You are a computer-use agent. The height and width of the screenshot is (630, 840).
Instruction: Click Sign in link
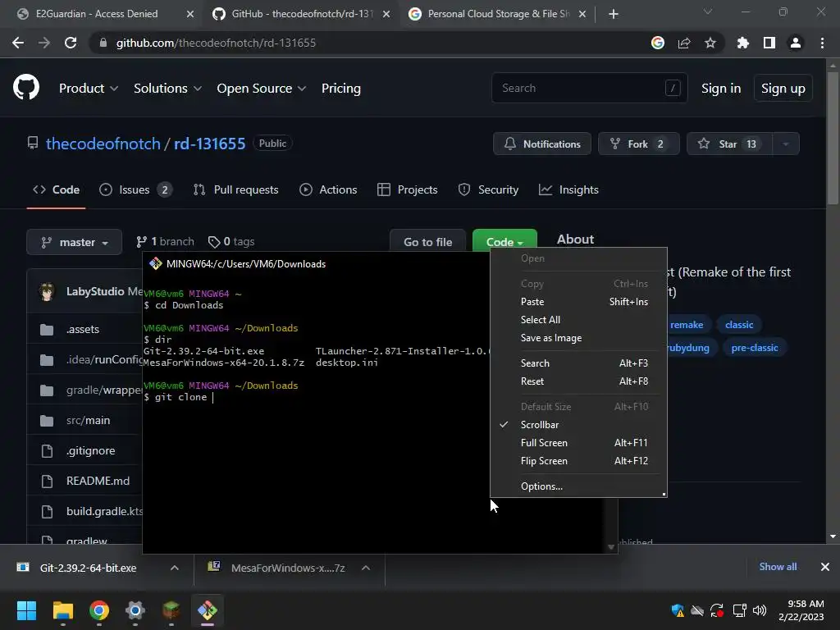(721, 89)
